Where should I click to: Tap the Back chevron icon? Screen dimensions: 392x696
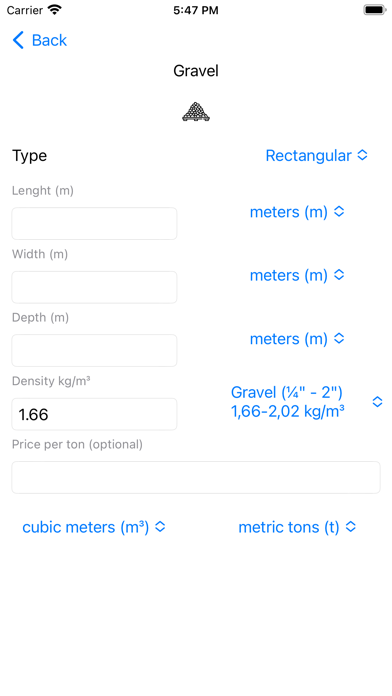18,40
